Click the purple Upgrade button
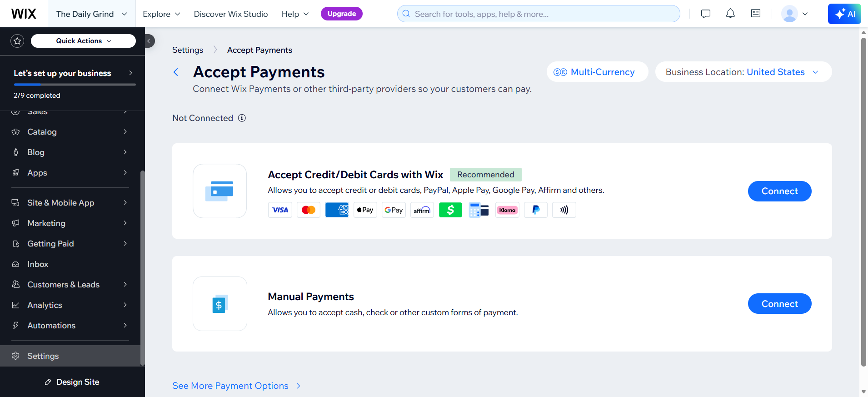This screenshot has width=868, height=397. (x=342, y=14)
